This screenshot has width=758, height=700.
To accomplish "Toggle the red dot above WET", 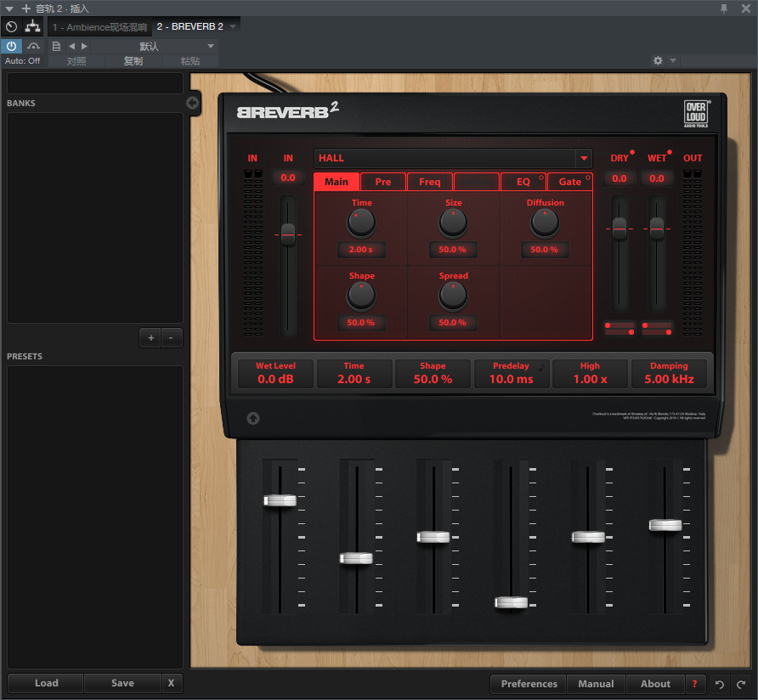I will pos(670,152).
